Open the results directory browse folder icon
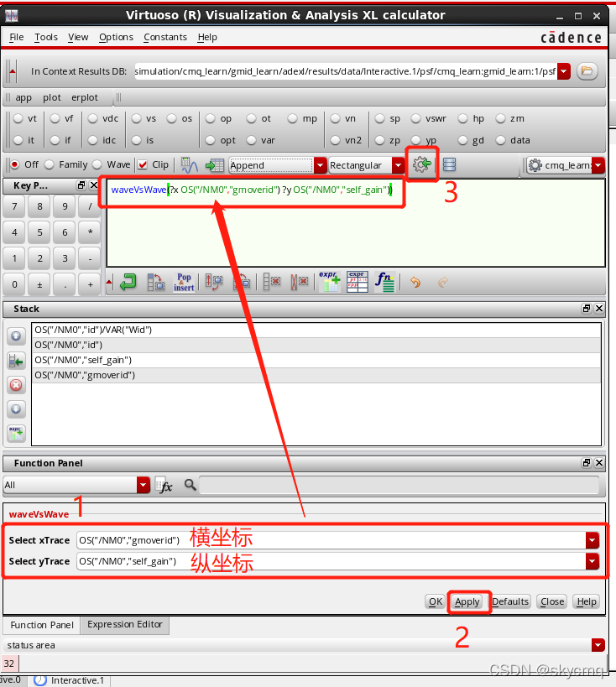The height and width of the screenshot is (687, 616). tap(587, 71)
